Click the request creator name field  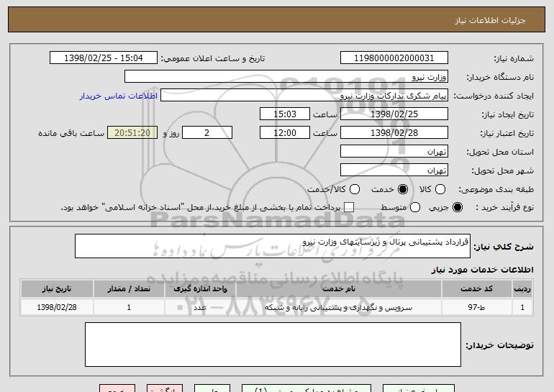pyautogui.click(x=304, y=96)
